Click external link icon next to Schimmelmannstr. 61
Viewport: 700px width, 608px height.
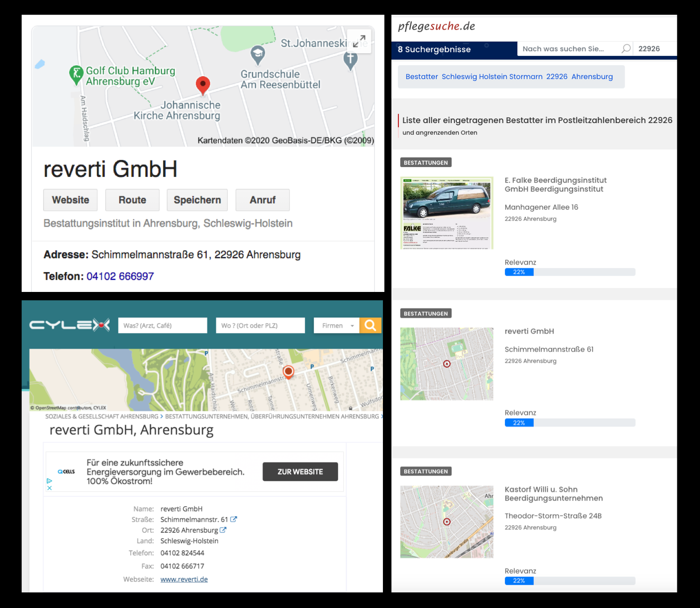pyautogui.click(x=233, y=519)
